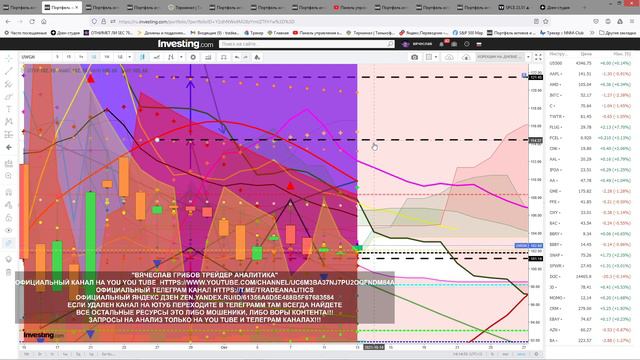640x360 pixels.
Task: Open the candlestick chart style selector
Action: pyautogui.click(x=142, y=57)
